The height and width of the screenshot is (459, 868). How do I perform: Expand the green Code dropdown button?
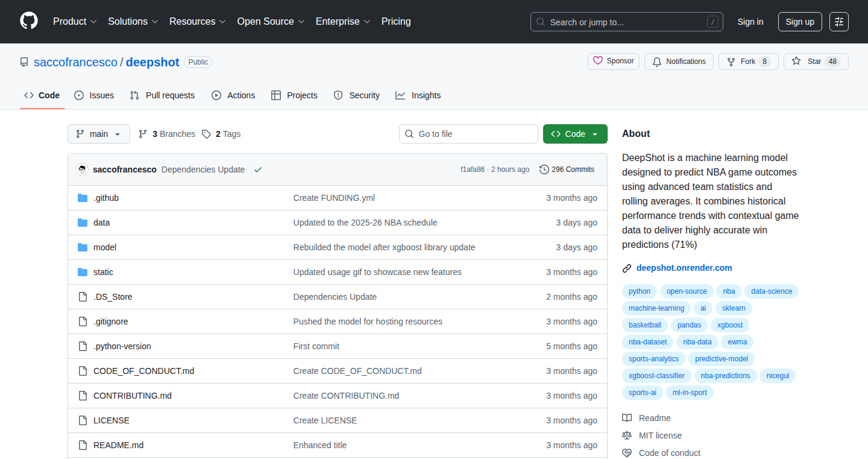coord(575,134)
